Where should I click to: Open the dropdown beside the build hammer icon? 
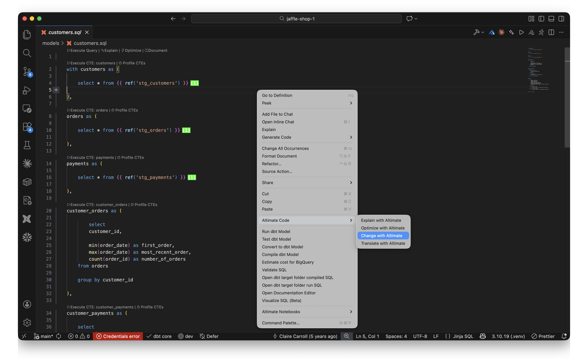483,32
